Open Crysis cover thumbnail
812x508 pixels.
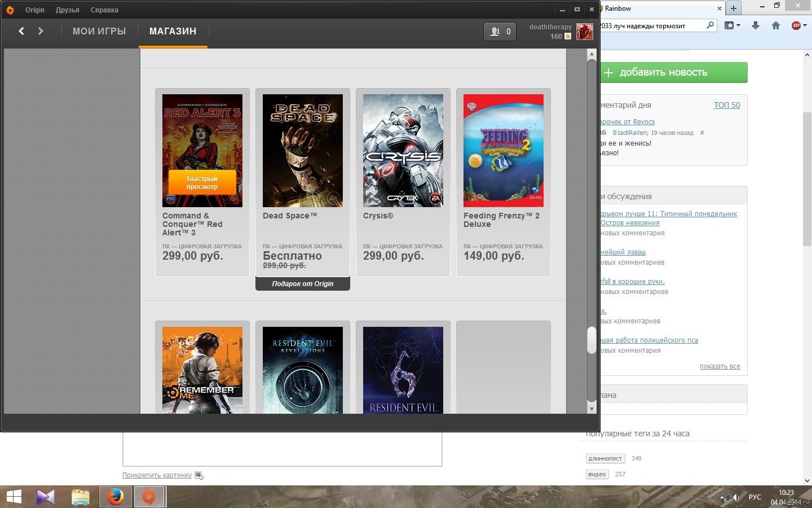403,151
